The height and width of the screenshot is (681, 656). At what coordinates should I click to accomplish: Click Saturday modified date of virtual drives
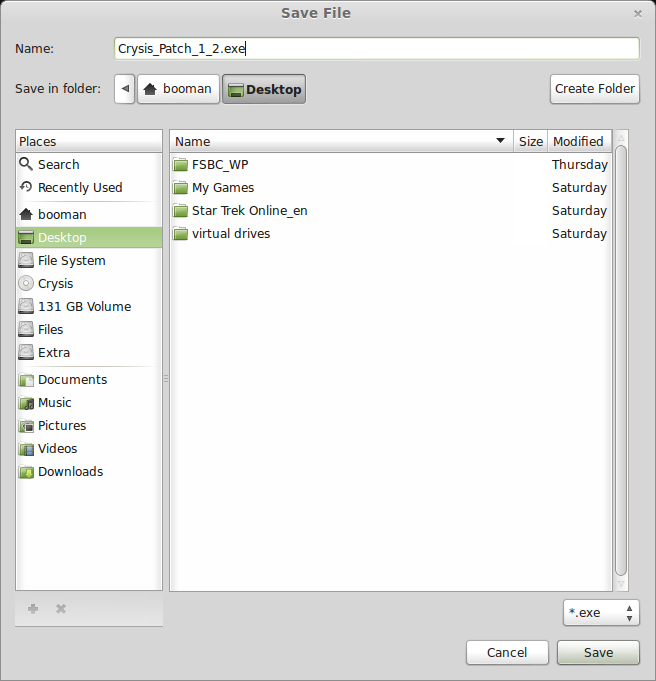(580, 234)
